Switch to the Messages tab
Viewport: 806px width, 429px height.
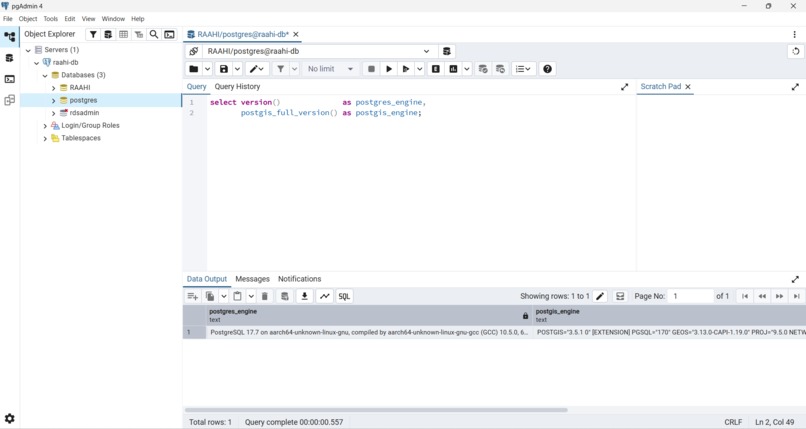252,278
